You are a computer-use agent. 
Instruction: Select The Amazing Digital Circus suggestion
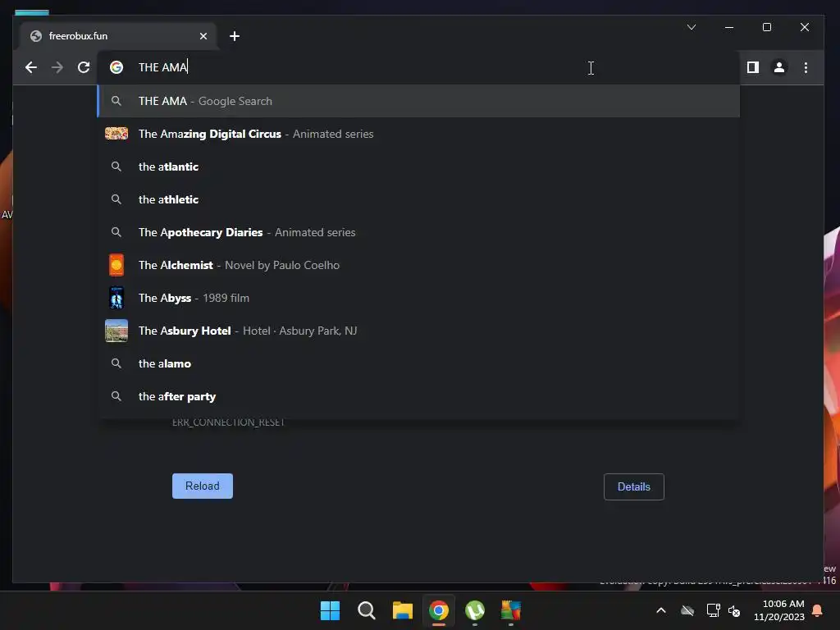point(418,134)
